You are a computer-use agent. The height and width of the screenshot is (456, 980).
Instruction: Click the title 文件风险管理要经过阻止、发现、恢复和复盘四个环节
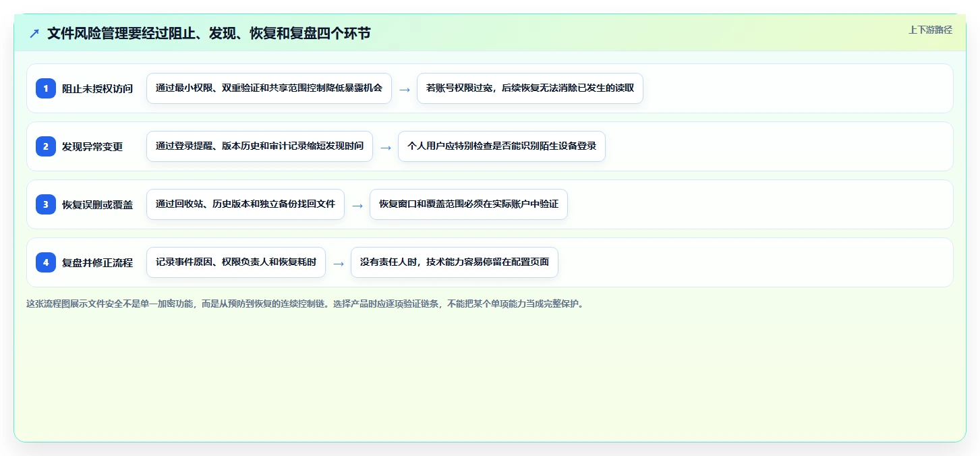[209, 33]
